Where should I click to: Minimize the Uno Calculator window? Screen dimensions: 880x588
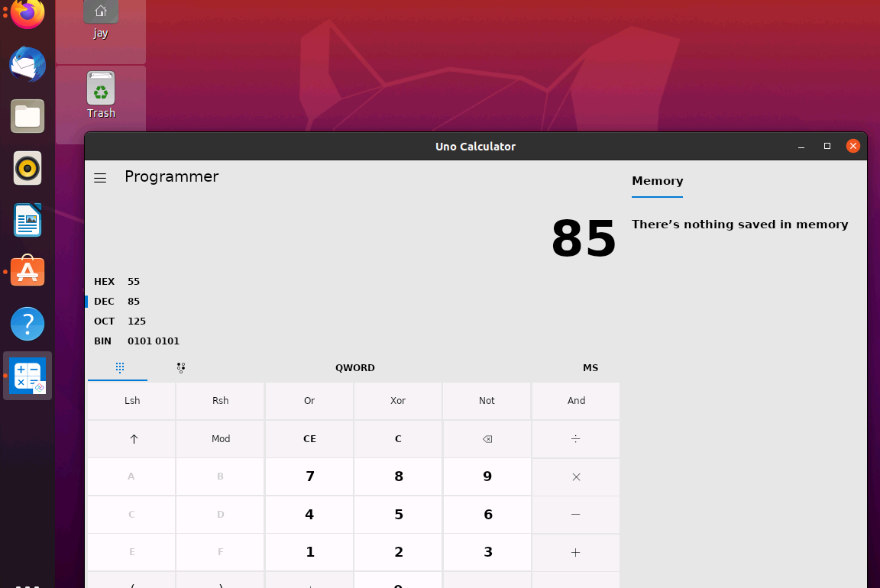click(801, 147)
